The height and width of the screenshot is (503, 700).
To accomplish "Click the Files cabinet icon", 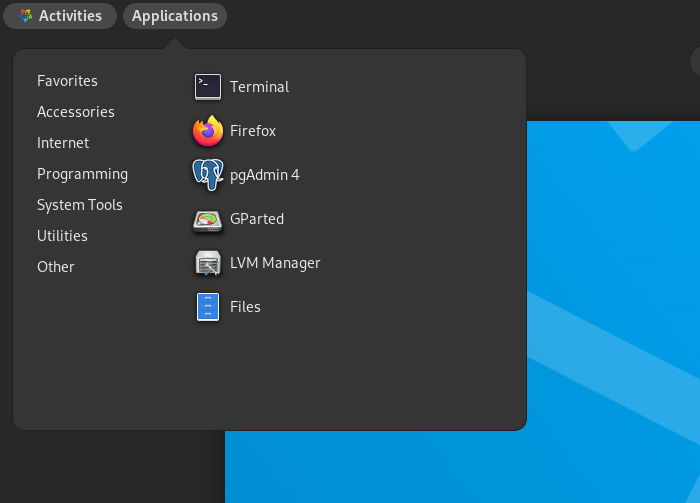I will point(207,307).
